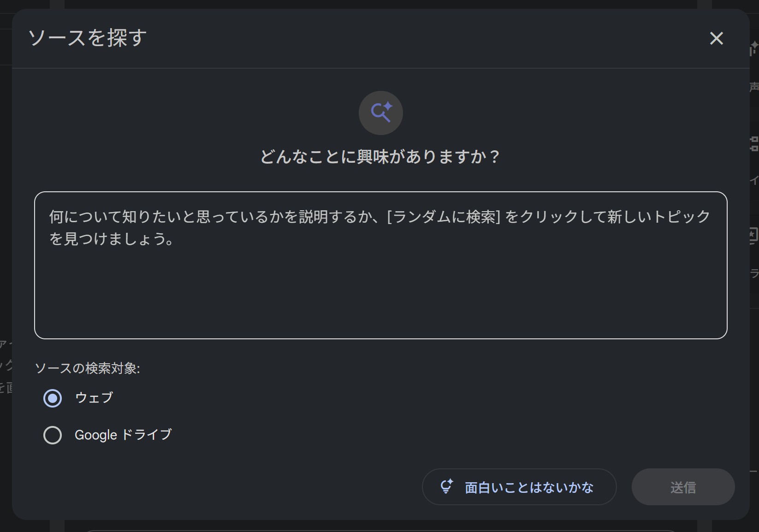Close the ソースを探す dialog
Viewport: 759px width, 532px height.
pyautogui.click(x=716, y=38)
